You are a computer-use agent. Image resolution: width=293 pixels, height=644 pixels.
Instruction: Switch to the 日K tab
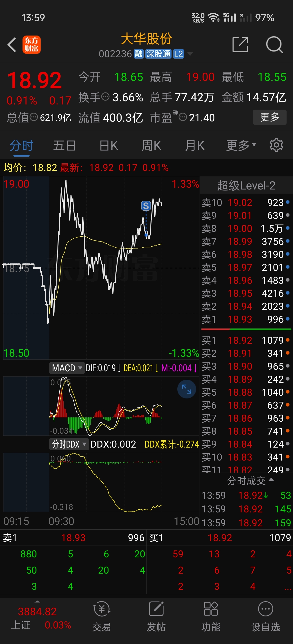[108, 145]
